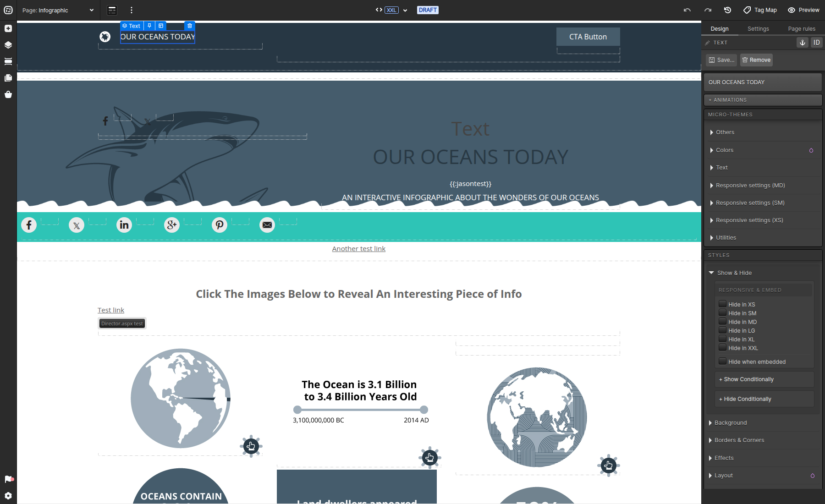The image size is (825, 504).
Task: Open the Page rules tab
Action: (x=802, y=29)
